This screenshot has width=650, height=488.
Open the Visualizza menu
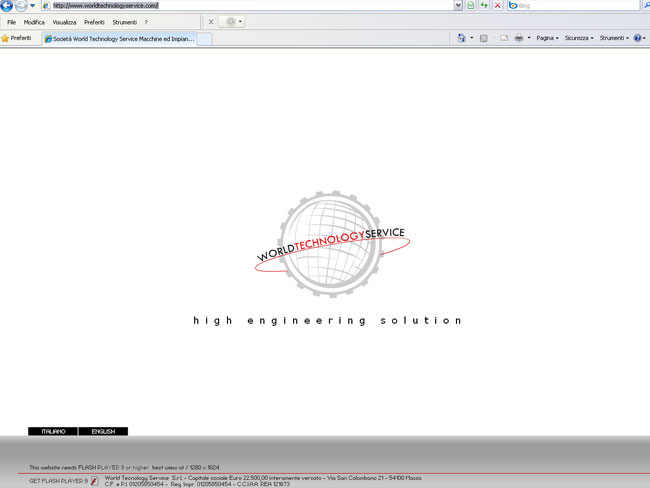click(64, 22)
